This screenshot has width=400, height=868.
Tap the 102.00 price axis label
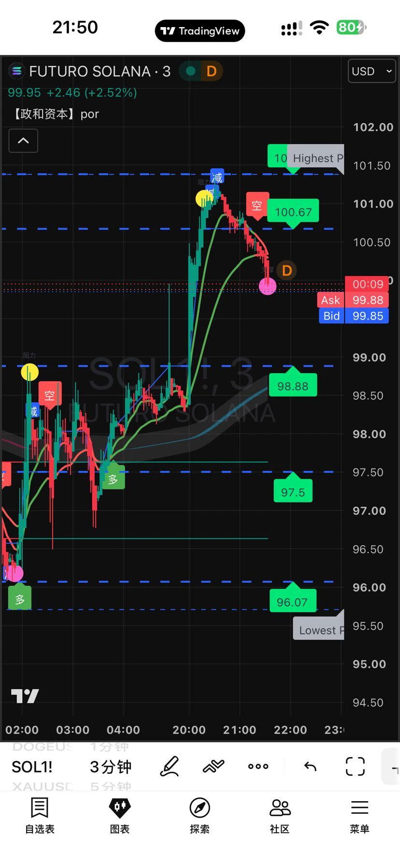373,127
